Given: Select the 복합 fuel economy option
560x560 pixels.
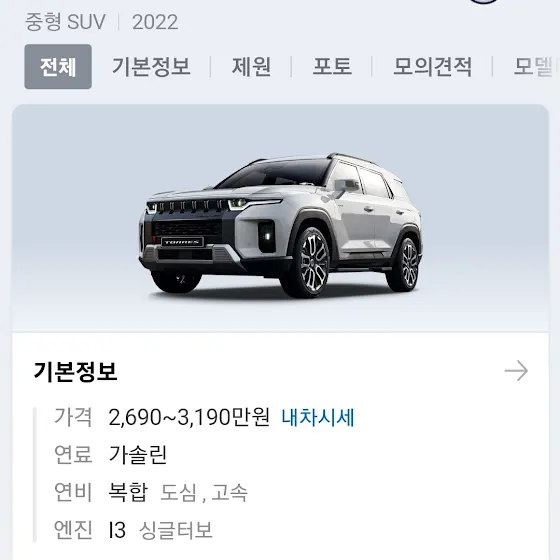Looking at the screenshot, I should click(x=128, y=492).
